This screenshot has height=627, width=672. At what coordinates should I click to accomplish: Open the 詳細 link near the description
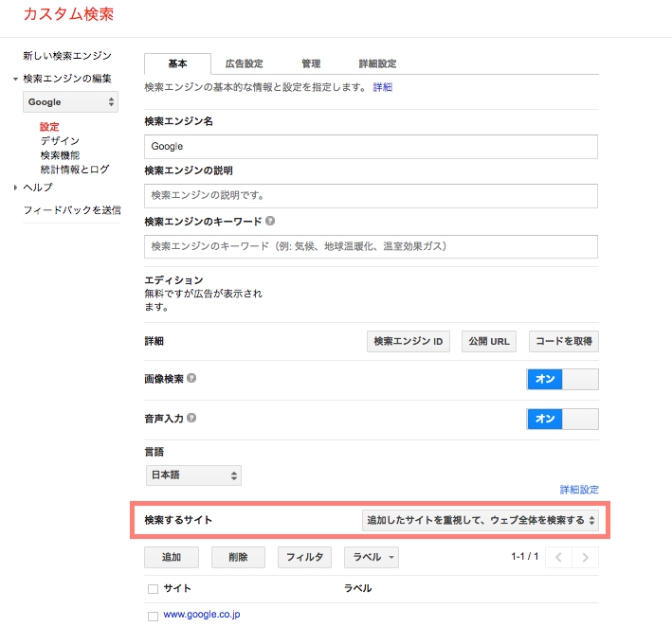click(x=383, y=87)
